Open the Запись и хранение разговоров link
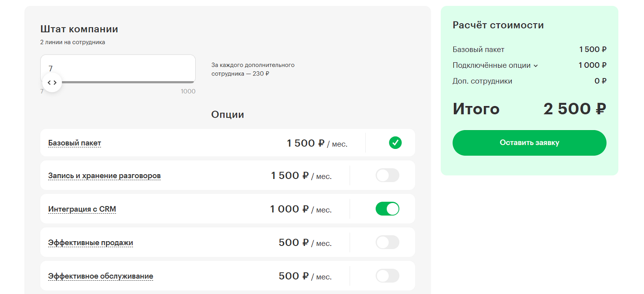 (x=104, y=176)
